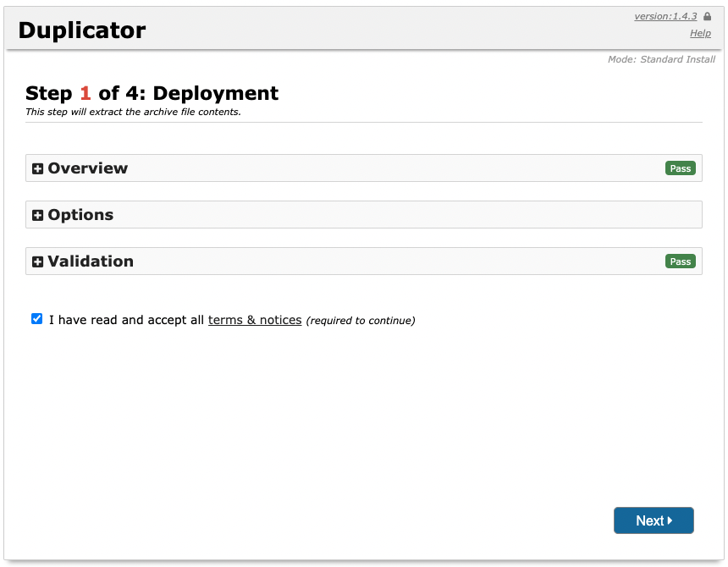Uncheck the accept terms & notices checkbox
Screen dimensions: 728x567
tap(36, 319)
